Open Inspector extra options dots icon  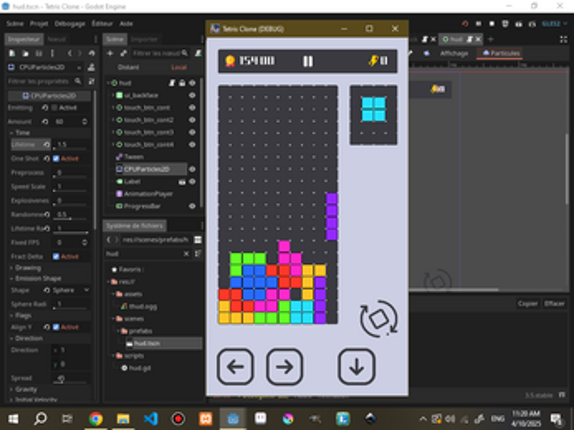(x=52, y=53)
